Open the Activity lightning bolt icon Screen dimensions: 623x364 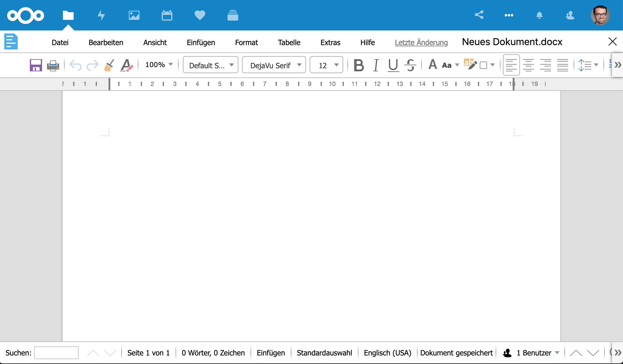pos(101,15)
